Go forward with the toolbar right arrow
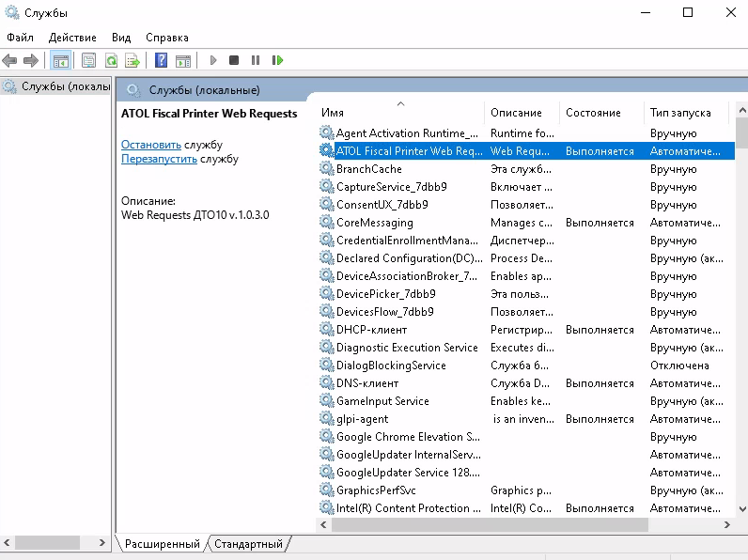 pos(30,60)
